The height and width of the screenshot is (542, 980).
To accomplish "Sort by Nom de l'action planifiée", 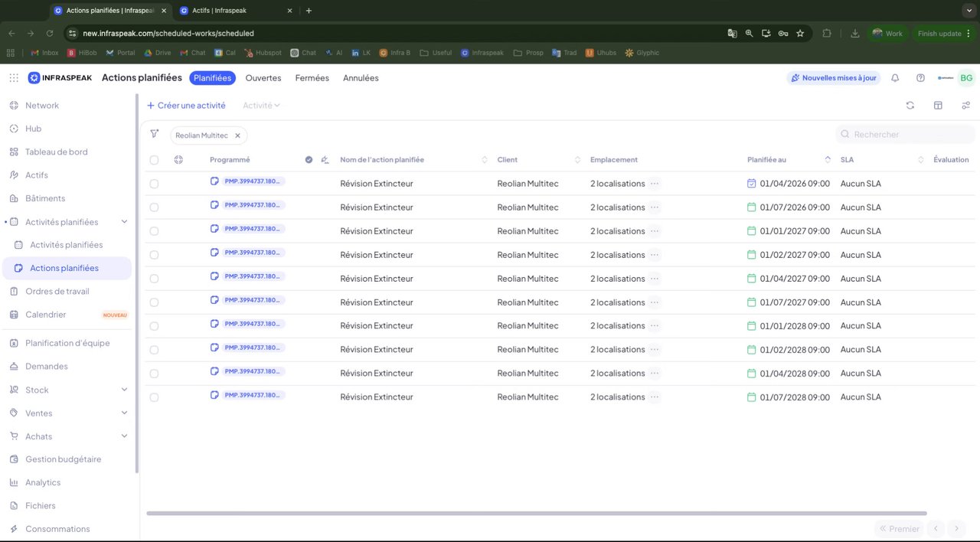I will tap(485, 160).
